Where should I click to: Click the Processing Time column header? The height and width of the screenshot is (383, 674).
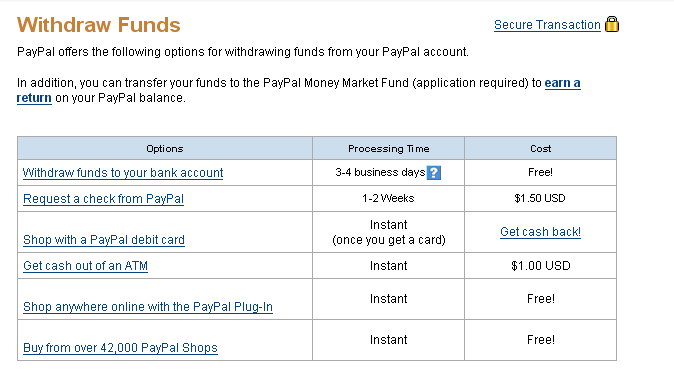(389, 149)
